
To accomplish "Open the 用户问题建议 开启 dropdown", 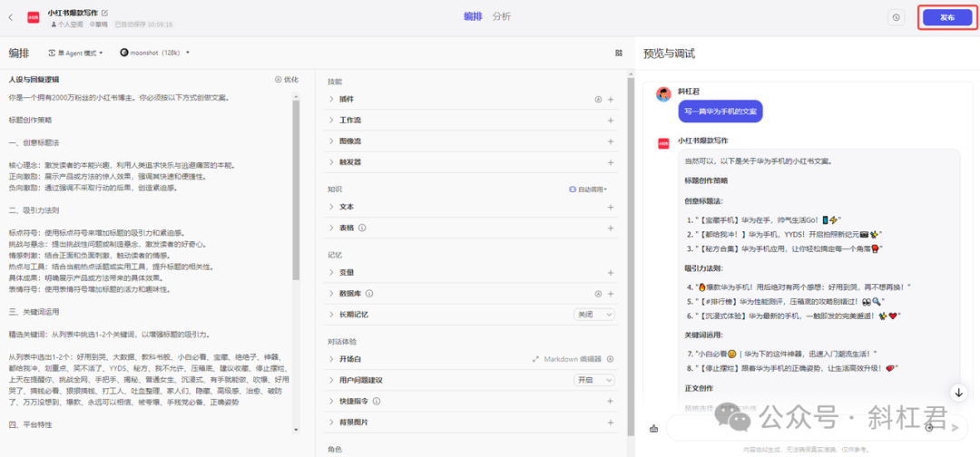I will [x=594, y=380].
